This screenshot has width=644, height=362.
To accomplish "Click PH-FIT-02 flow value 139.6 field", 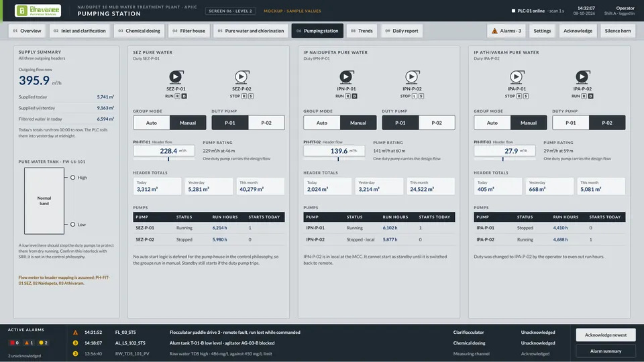I will click(x=334, y=151).
